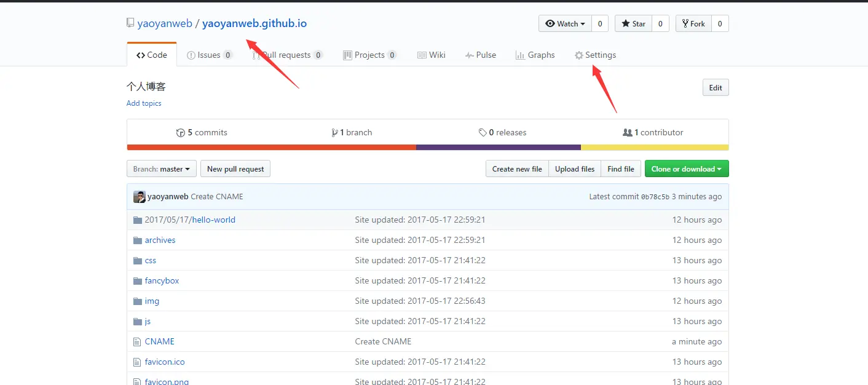Image resolution: width=868 pixels, height=385 pixels.
Task: Open the Pulse tab
Action: (x=481, y=55)
